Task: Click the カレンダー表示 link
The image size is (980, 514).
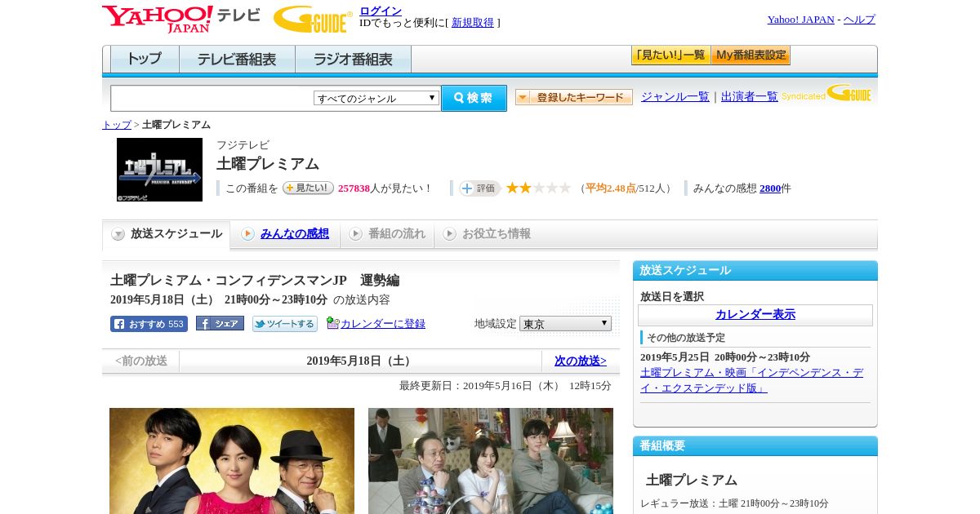Action: 755,315
